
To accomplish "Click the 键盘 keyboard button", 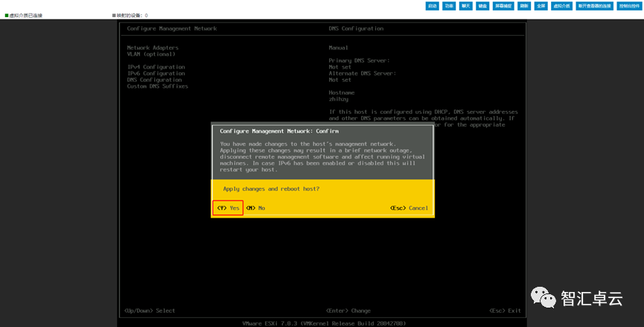I will [x=482, y=6].
